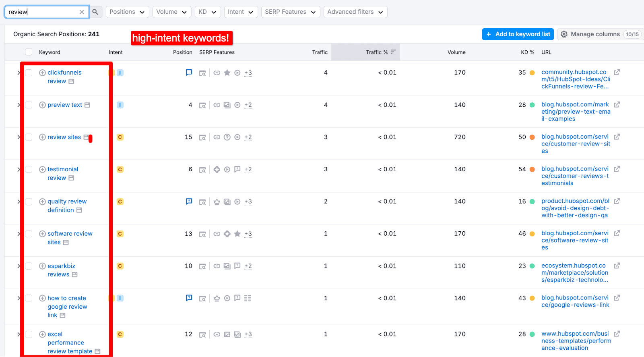Image resolution: width=644 pixels, height=357 pixels.
Task: Check the clickfunnels review row checkbox
Action: (x=29, y=73)
